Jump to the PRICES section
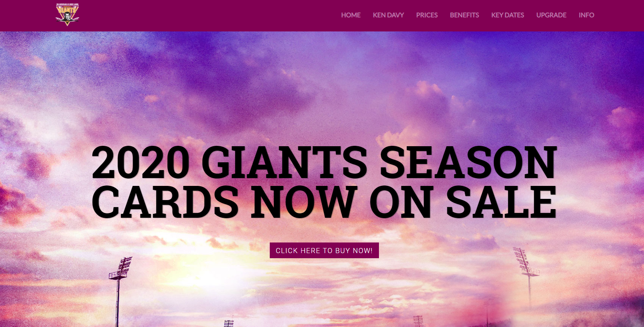This screenshot has width=644, height=327. pyautogui.click(x=427, y=15)
